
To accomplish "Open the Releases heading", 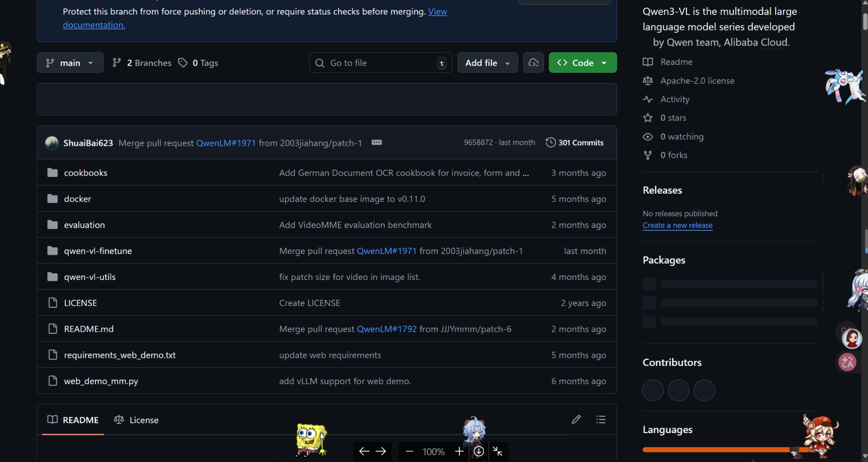I will tap(662, 190).
